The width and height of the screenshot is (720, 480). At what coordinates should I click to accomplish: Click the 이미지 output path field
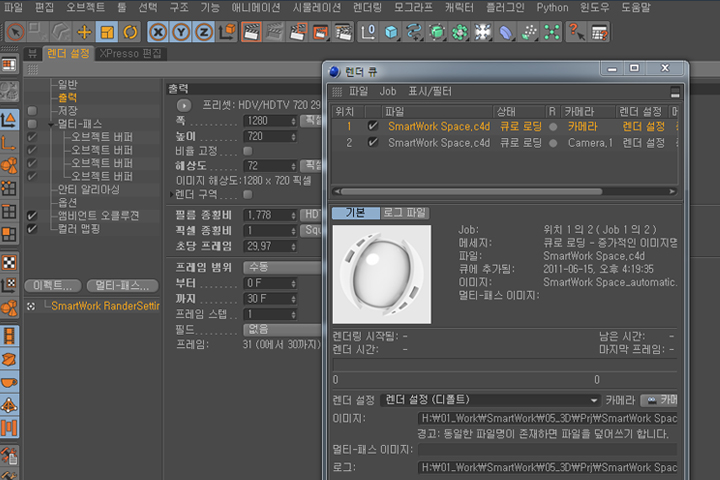click(547, 418)
